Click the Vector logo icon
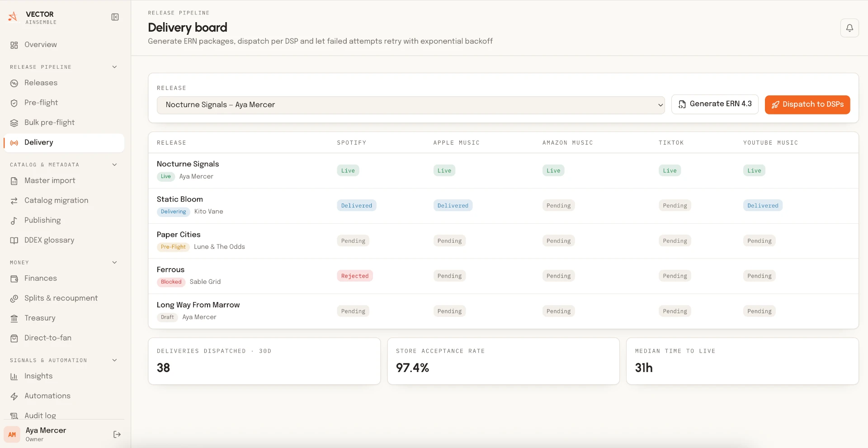The height and width of the screenshot is (448, 868). coord(13,17)
